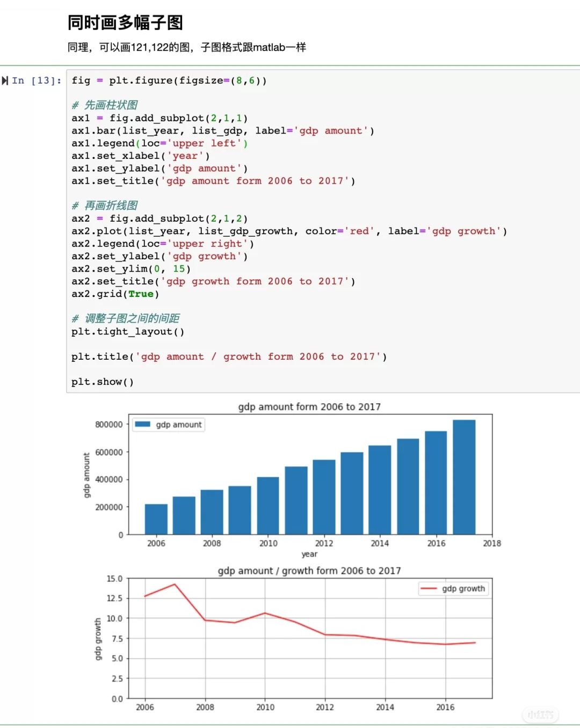Image resolution: width=580 pixels, height=728 pixels.
Task: Click the ax1.bar(list_year, list_gdp...) code line
Action: [223, 130]
